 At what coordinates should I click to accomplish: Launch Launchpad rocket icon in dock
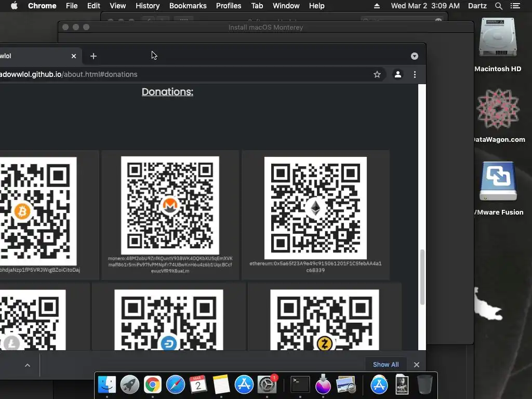point(129,385)
